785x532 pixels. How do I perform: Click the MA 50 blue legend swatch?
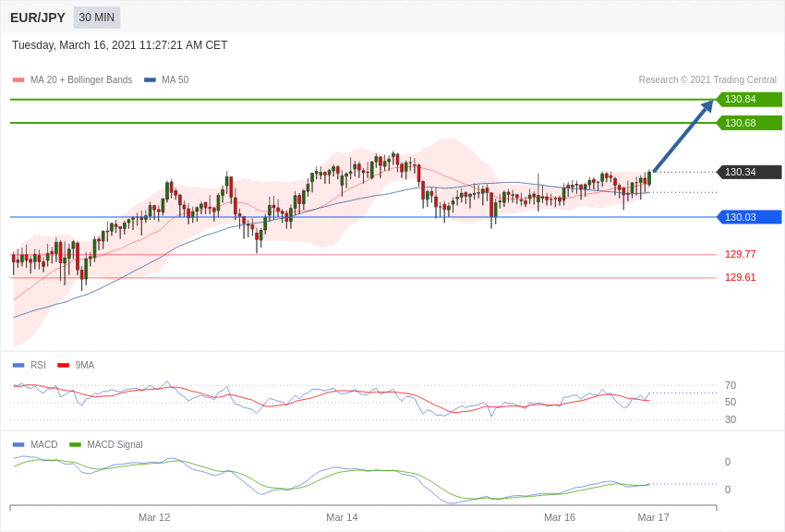150,79
